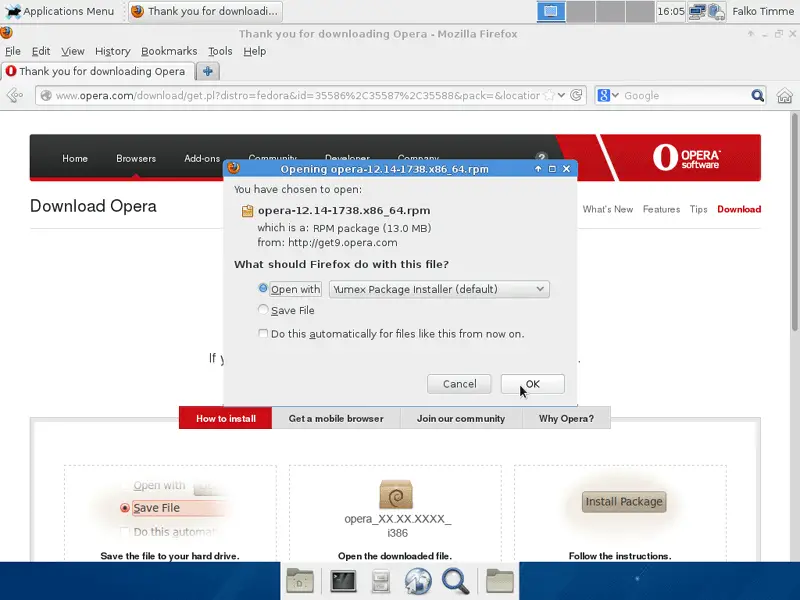Select the Save File radio button

tap(263, 309)
